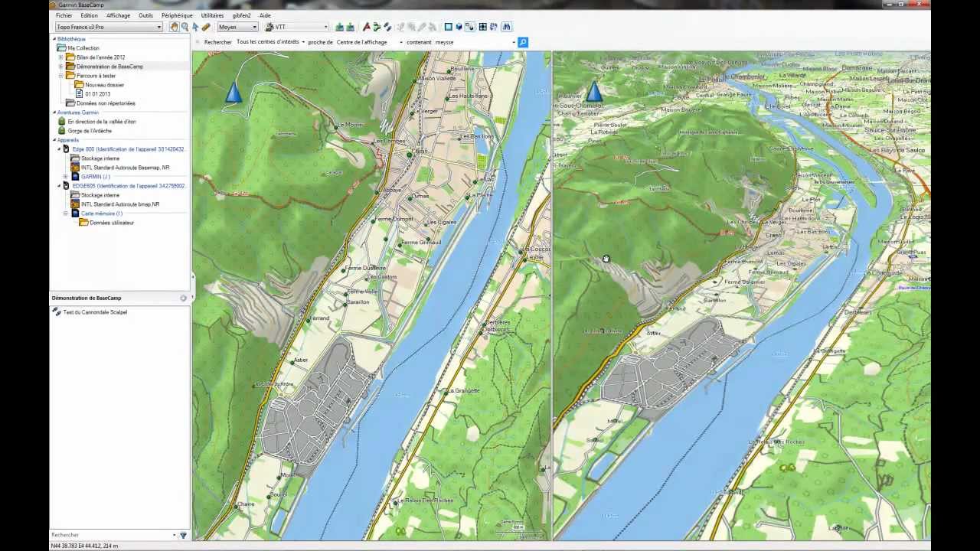Click the Gorge de l'Ardèche adventure icon

point(62,131)
